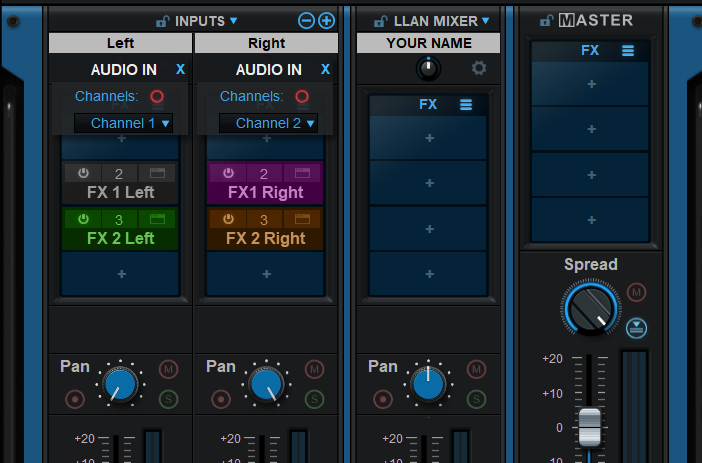
Task: Click the Left strip Pan knob
Action: [120, 384]
